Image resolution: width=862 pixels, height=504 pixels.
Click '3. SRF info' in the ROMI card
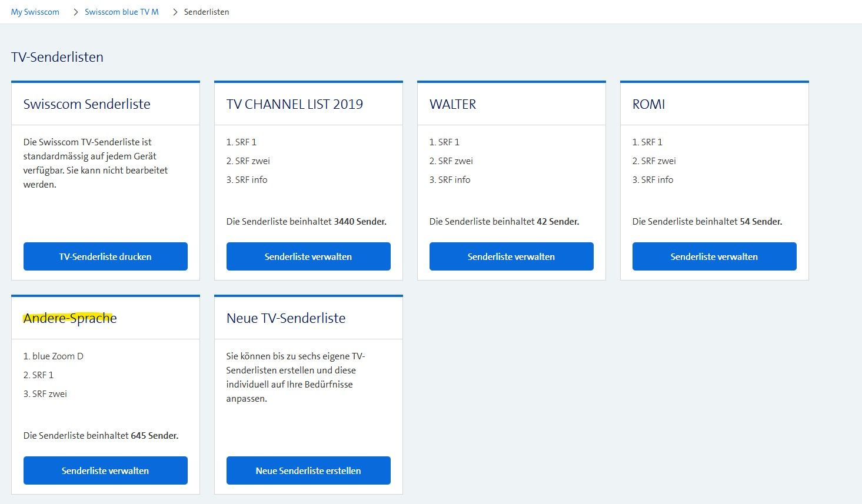653,179
